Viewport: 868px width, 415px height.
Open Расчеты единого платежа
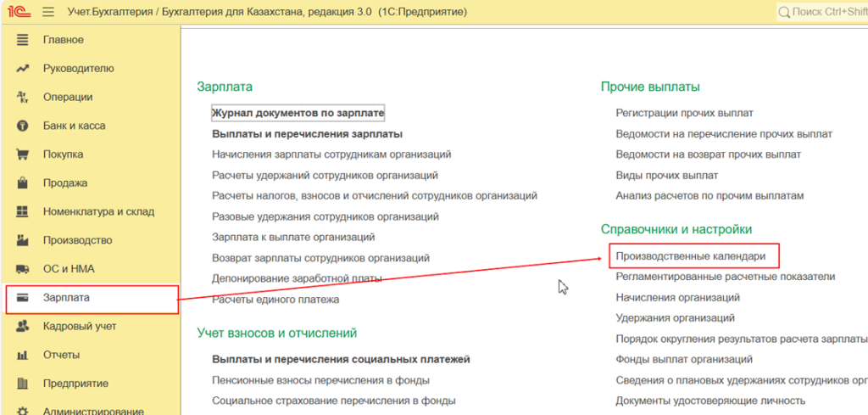(x=275, y=300)
